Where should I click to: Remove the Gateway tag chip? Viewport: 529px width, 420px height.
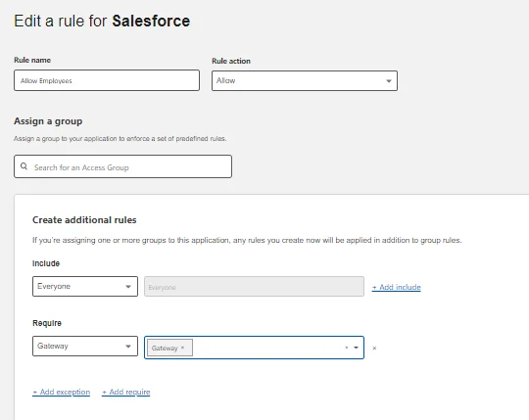click(182, 348)
